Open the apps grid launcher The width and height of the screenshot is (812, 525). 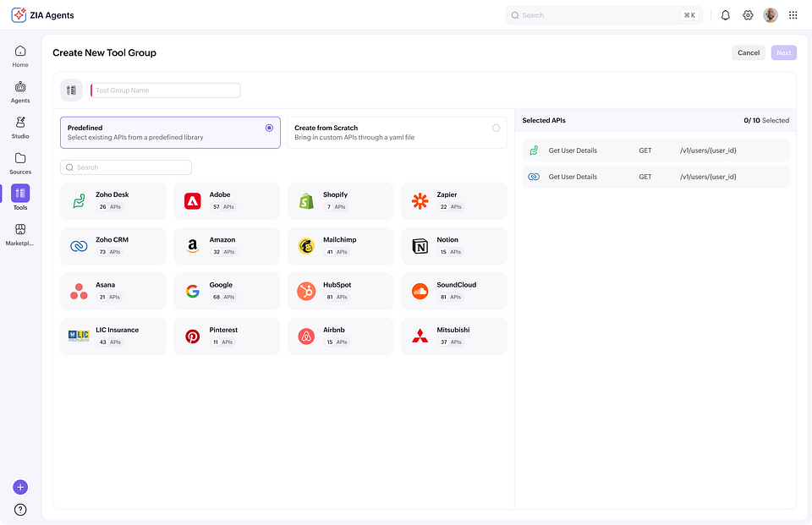793,15
